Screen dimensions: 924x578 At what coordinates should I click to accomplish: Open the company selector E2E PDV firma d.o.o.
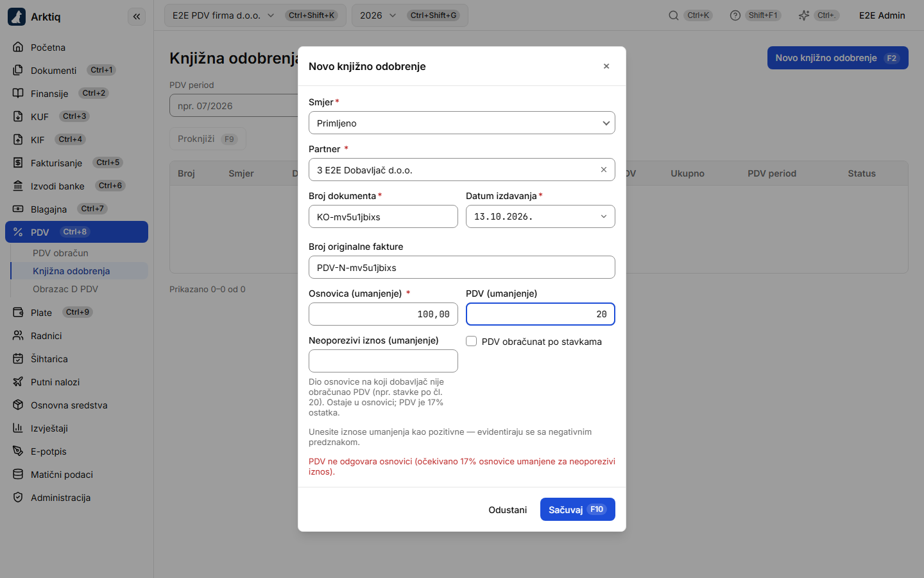(255, 15)
